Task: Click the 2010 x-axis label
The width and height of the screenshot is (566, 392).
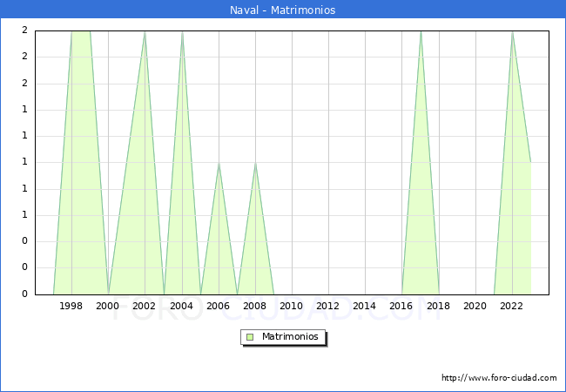Action: click(292, 306)
